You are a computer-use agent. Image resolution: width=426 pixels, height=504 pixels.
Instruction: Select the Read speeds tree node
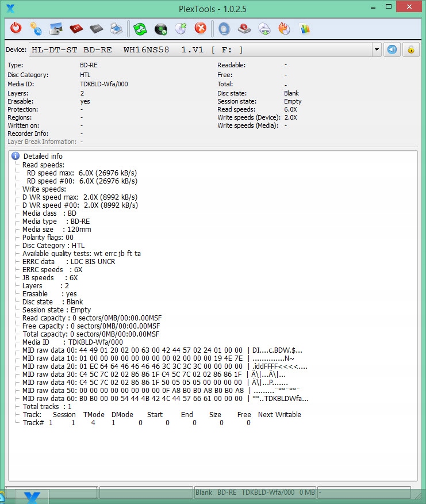coord(43,165)
